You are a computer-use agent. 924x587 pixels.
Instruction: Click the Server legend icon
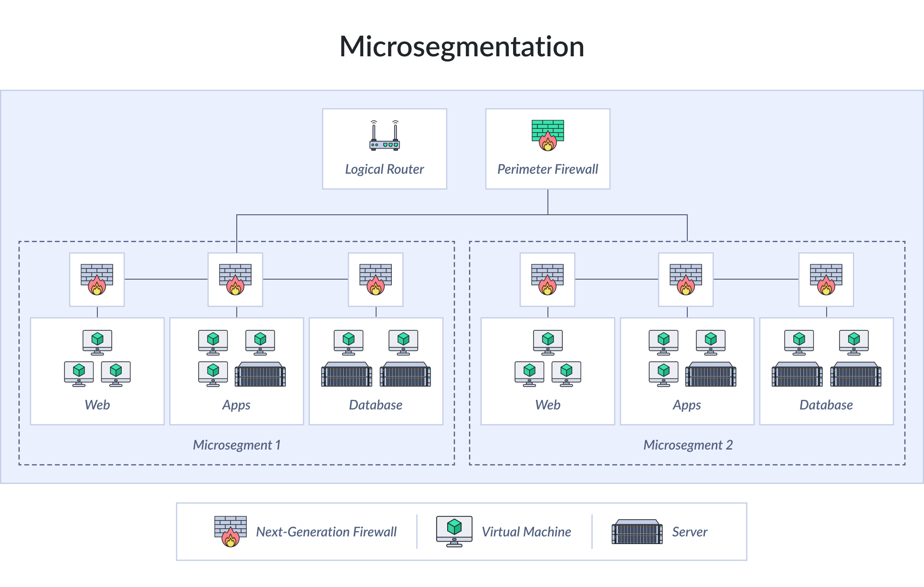[637, 532]
